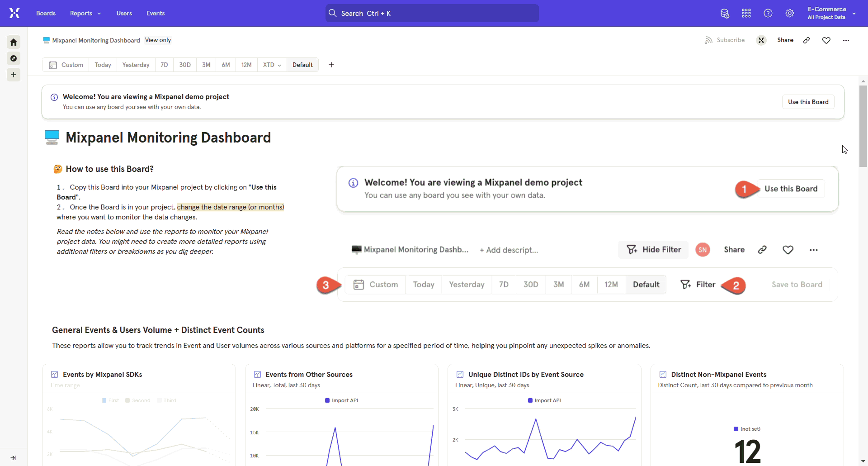Copy board link with the chain icon
Image resolution: width=868 pixels, height=466 pixels.
[x=807, y=40]
